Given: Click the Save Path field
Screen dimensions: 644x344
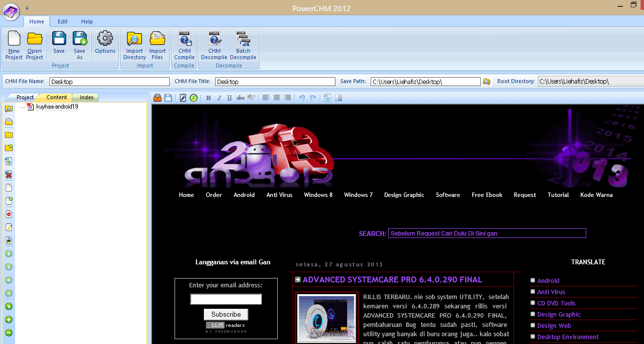Looking at the screenshot, I should coord(425,82).
